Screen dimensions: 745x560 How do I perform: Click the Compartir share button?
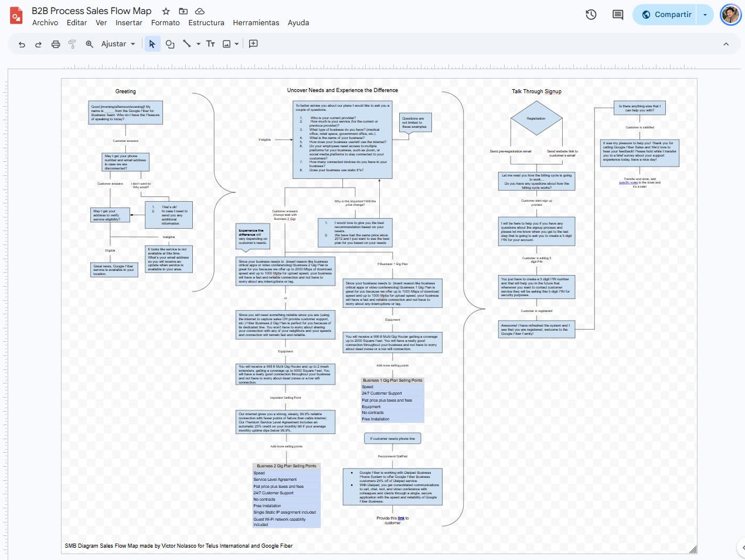(x=665, y=15)
